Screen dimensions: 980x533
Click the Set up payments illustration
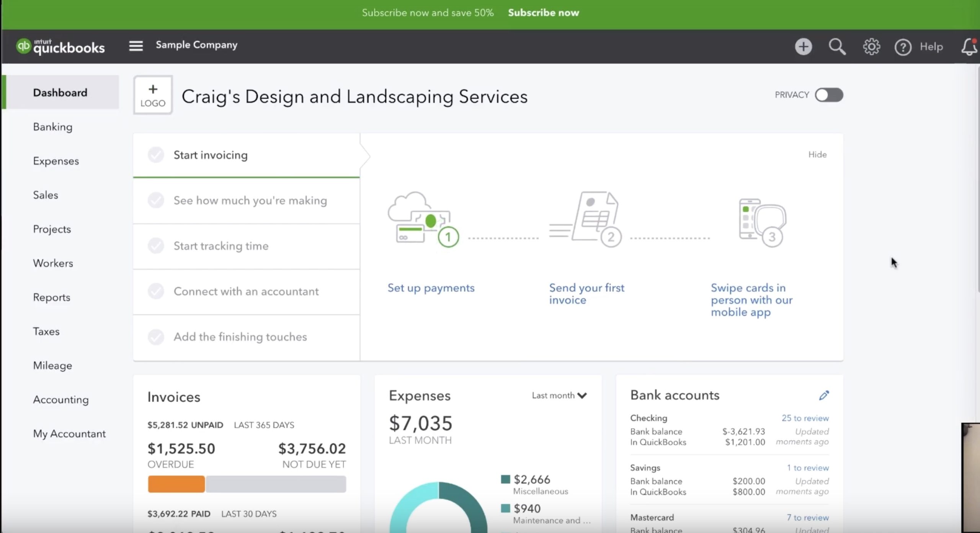coord(423,219)
